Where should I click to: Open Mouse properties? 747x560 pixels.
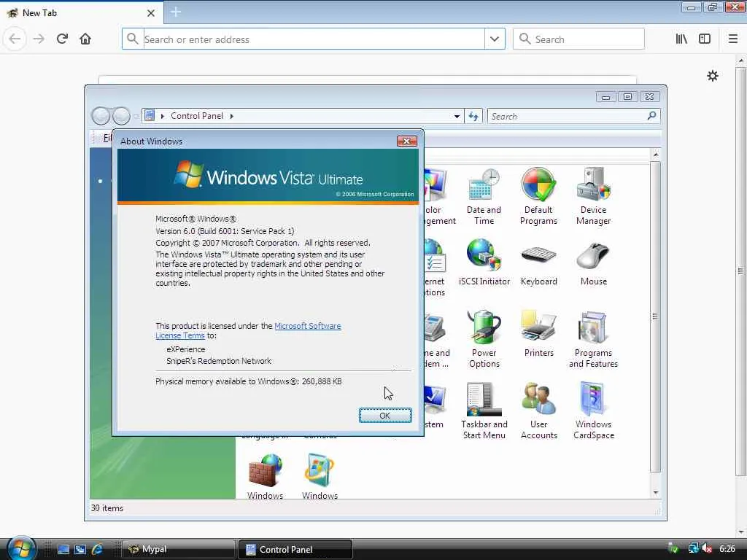[593, 262]
